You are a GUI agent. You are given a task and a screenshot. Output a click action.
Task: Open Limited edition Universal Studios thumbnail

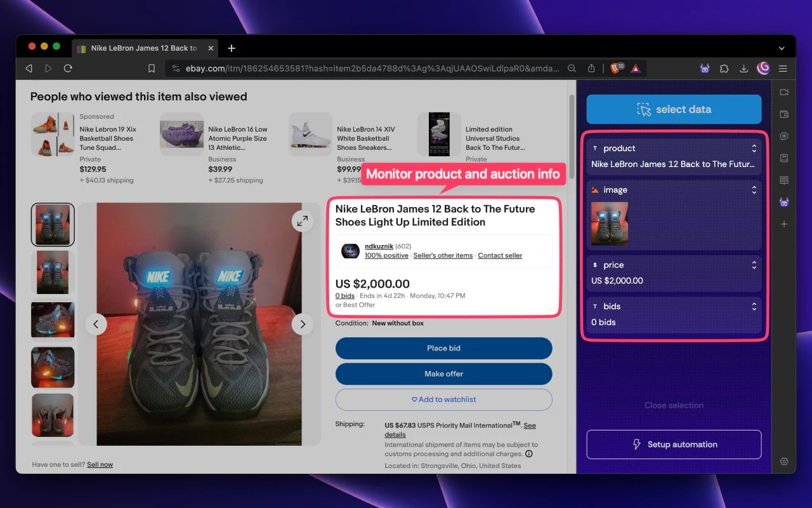point(439,135)
